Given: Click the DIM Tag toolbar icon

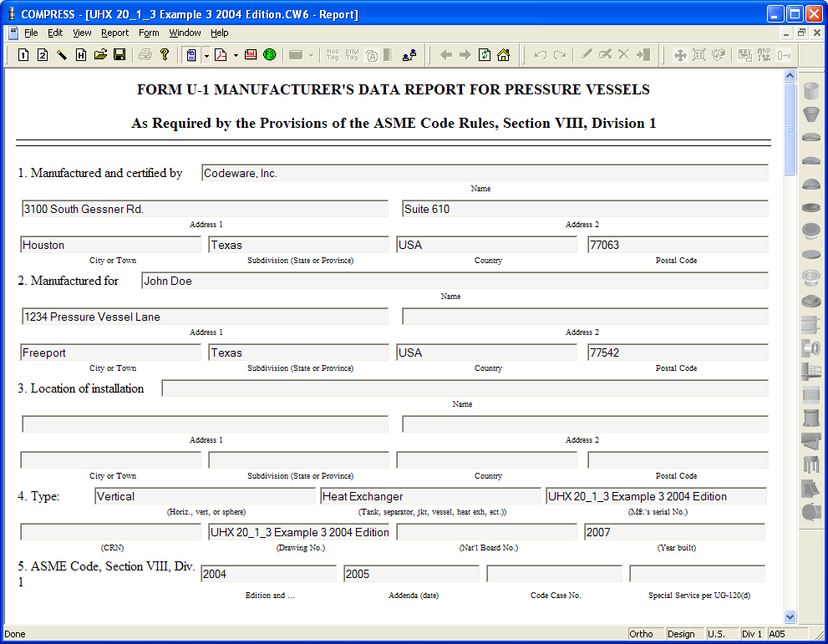Looking at the screenshot, I should point(353,54).
